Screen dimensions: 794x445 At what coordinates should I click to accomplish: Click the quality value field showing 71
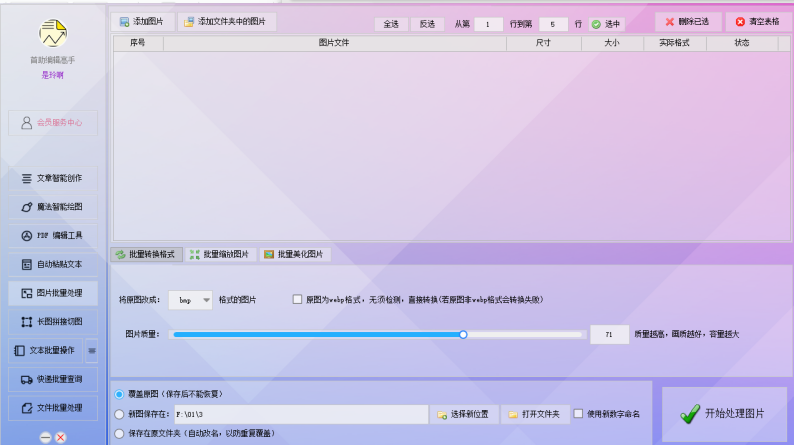[x=609, y=335]
